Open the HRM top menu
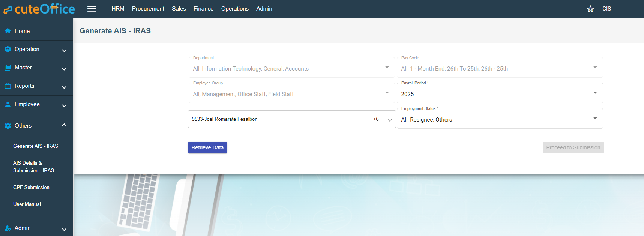The image size is (644, 236). (118, 9)
